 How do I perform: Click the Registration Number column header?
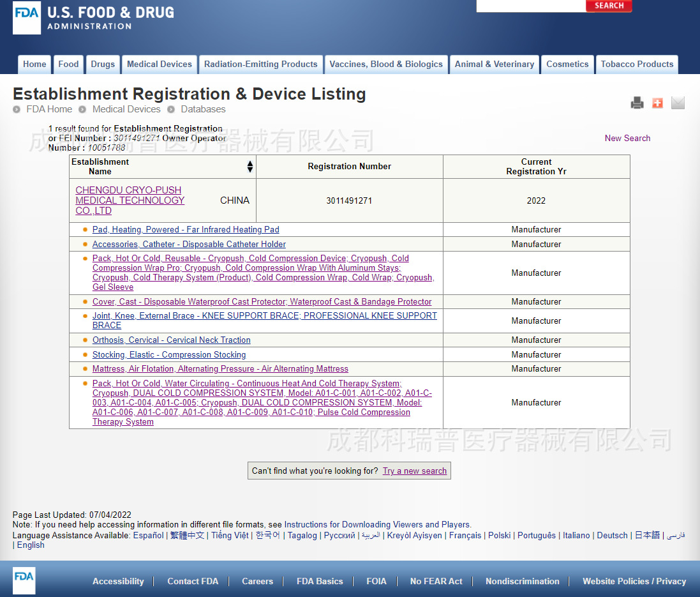pyautogui.click(x=349, y=166)
